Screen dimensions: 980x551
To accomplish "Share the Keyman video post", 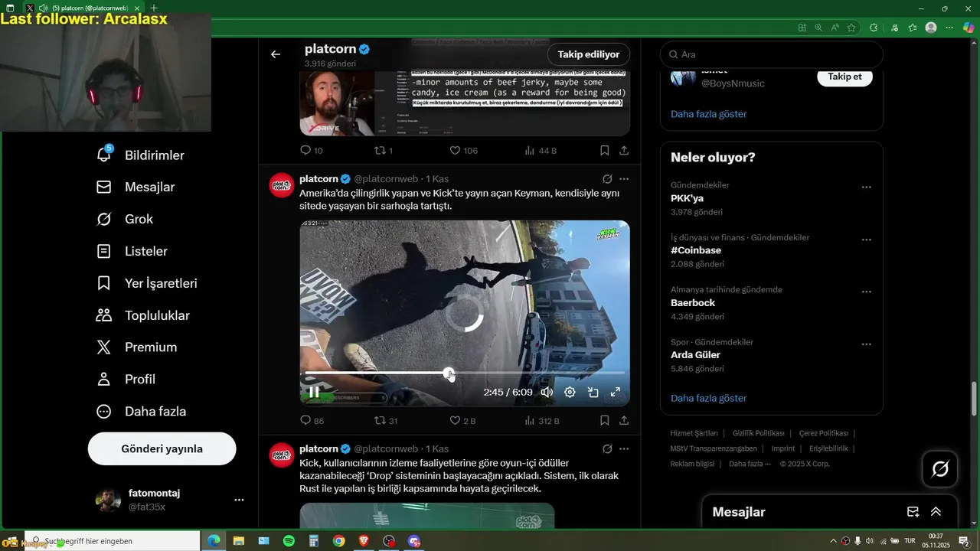I will (624, 421).
